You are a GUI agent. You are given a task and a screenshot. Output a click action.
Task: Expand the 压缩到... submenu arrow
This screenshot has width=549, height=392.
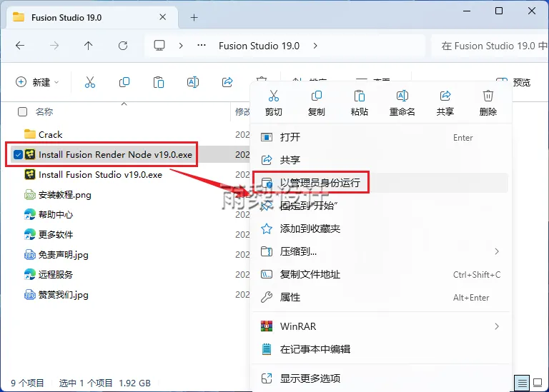click(497, 251)
